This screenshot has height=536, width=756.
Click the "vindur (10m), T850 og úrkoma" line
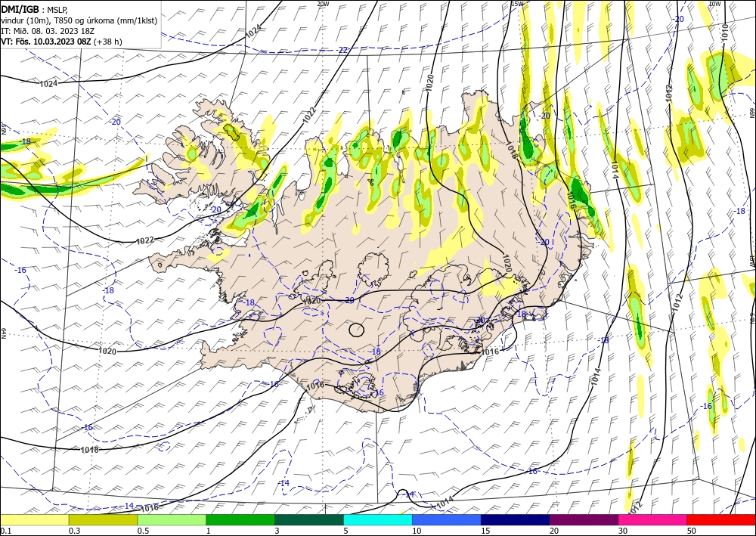(x=79, y=20)
